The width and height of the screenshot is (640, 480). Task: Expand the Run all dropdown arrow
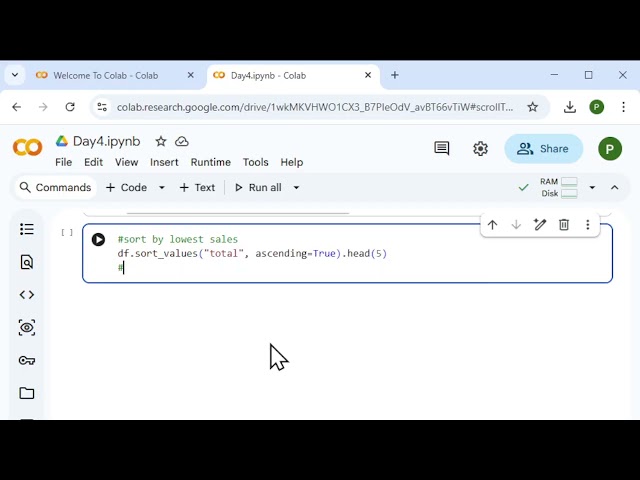(296, 188)
